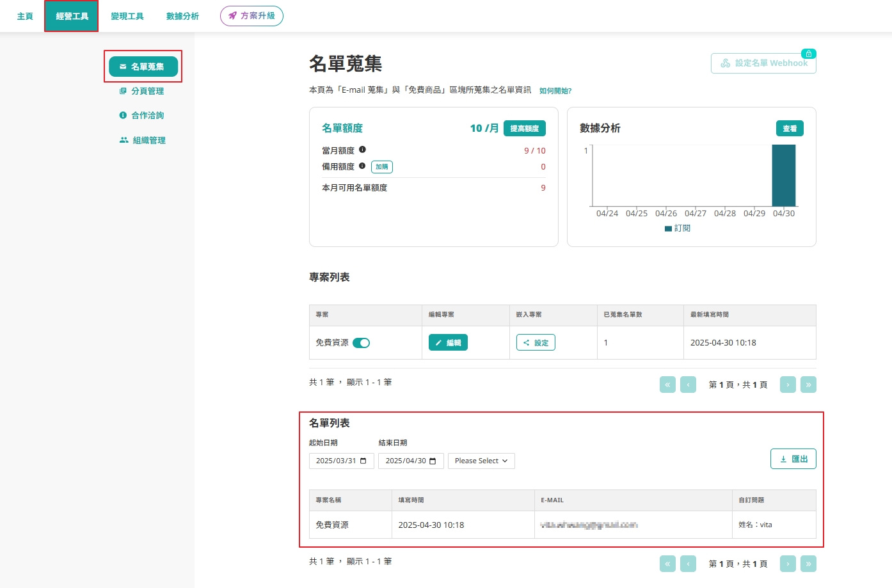Switch to the 數據分析 top tab
Image resolution: width=892 pixels, height=588 pixels.
pos(182,16)
